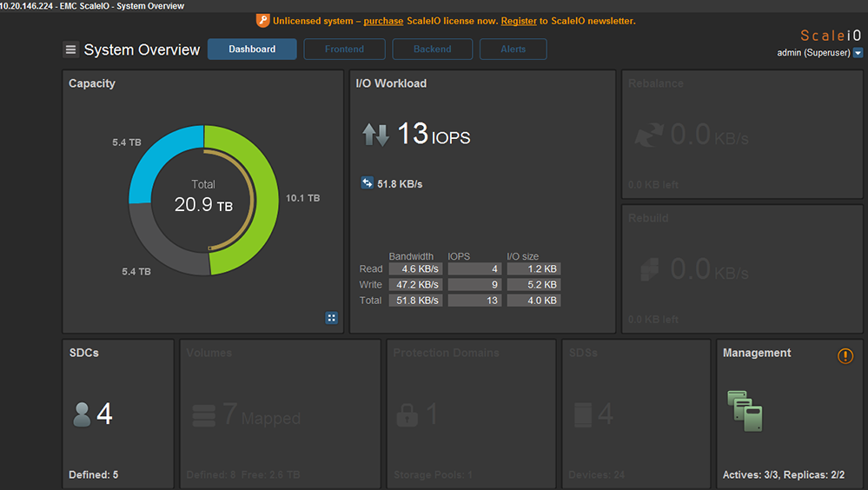The height and width of the screenshot is (490, 868).
Task: Click the Read I/O size 1.2 KB cell
Action: click(x=533, y=269)
